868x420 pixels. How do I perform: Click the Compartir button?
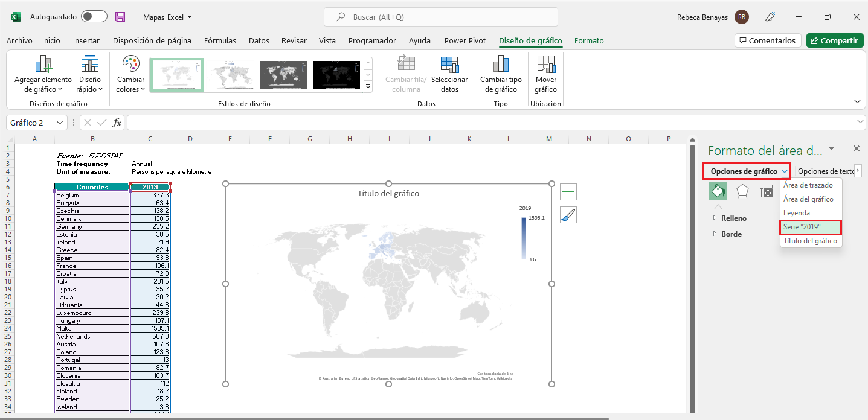click(834, 40)
